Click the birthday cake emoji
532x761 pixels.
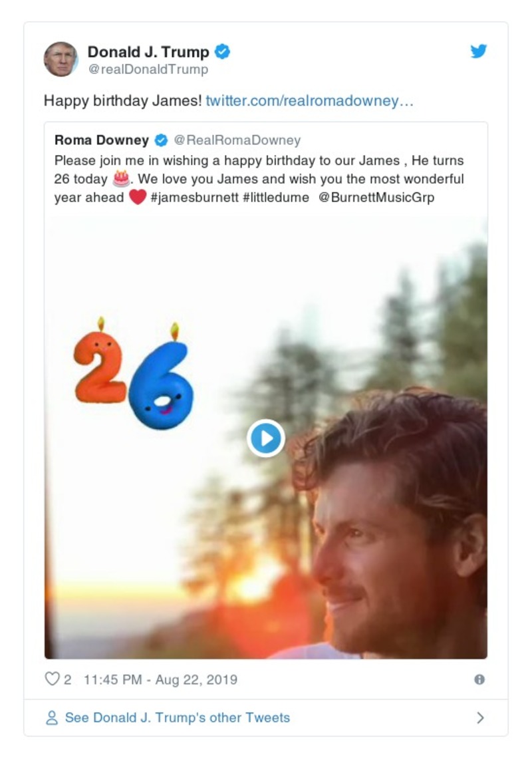120,179
